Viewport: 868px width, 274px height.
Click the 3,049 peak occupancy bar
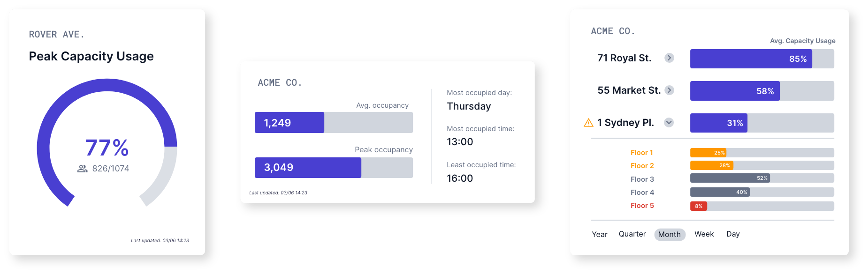(x=308, y=168)
